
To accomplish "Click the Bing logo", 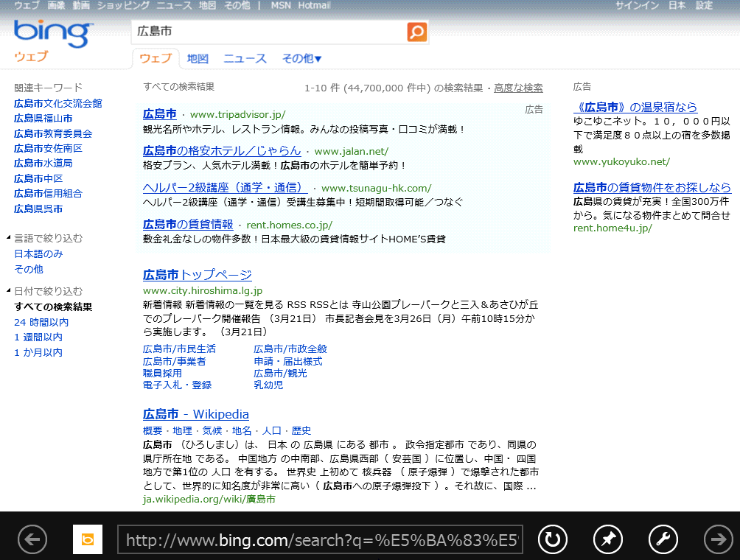I will (53, 33).
